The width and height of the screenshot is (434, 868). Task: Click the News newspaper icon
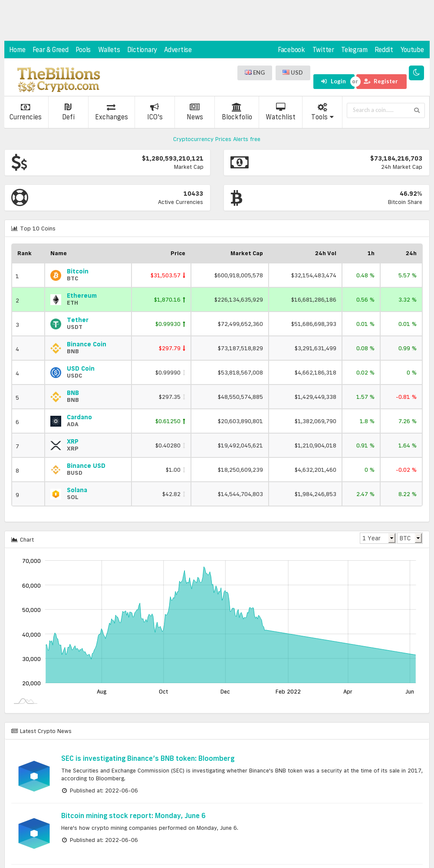pos(194,107)
